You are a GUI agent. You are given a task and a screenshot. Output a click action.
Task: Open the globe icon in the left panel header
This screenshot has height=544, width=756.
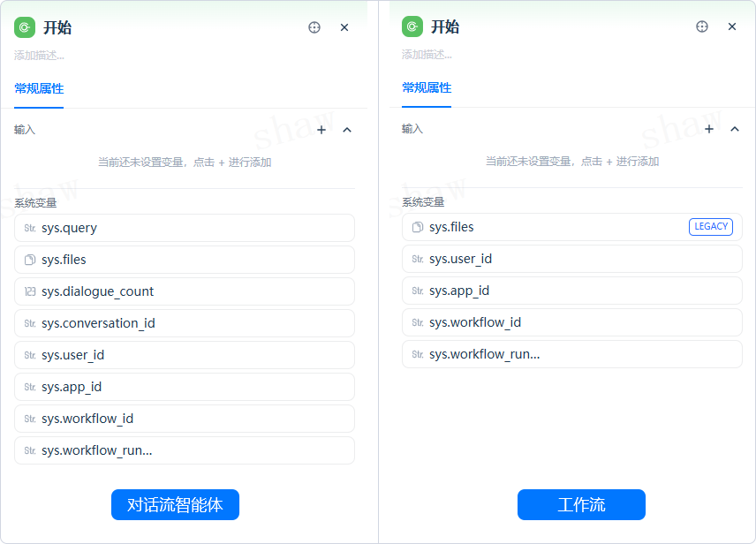(314, 27)
